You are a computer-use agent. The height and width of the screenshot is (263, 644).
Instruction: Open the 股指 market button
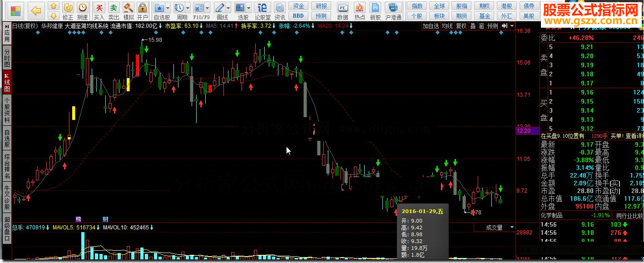[462, 6]
